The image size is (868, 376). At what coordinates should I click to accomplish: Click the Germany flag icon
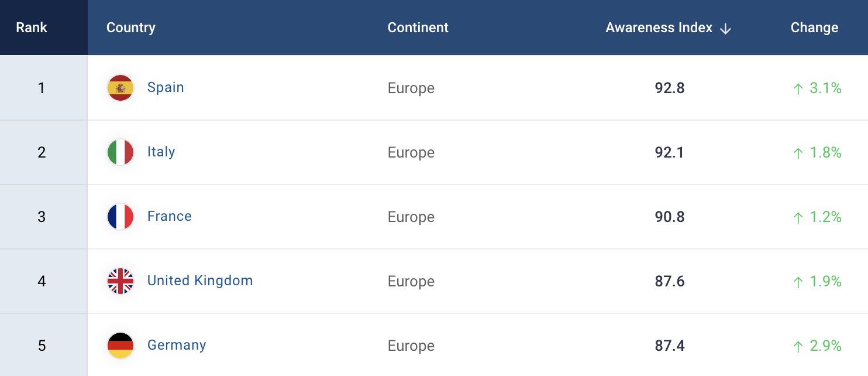coord(120,346)
